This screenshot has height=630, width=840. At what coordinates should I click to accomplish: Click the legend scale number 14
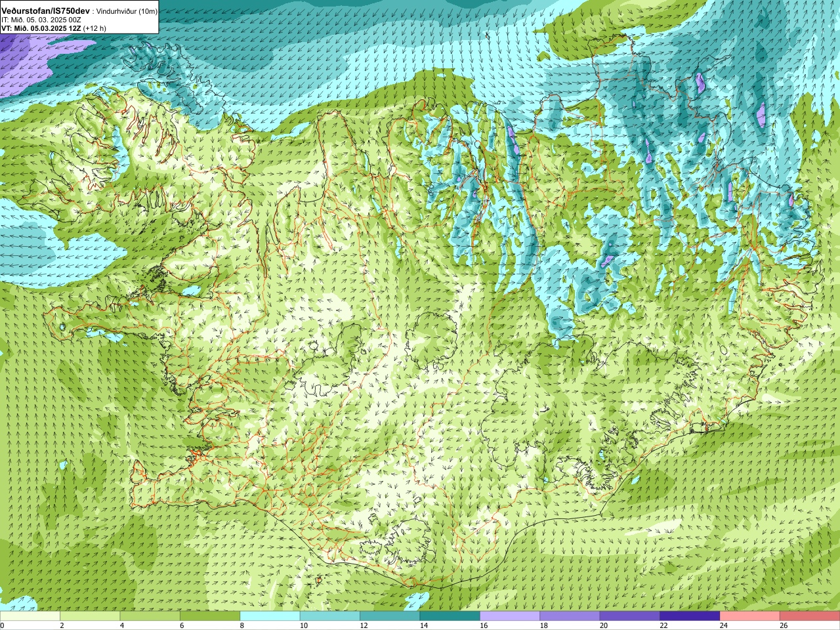[x=423, y=625]
